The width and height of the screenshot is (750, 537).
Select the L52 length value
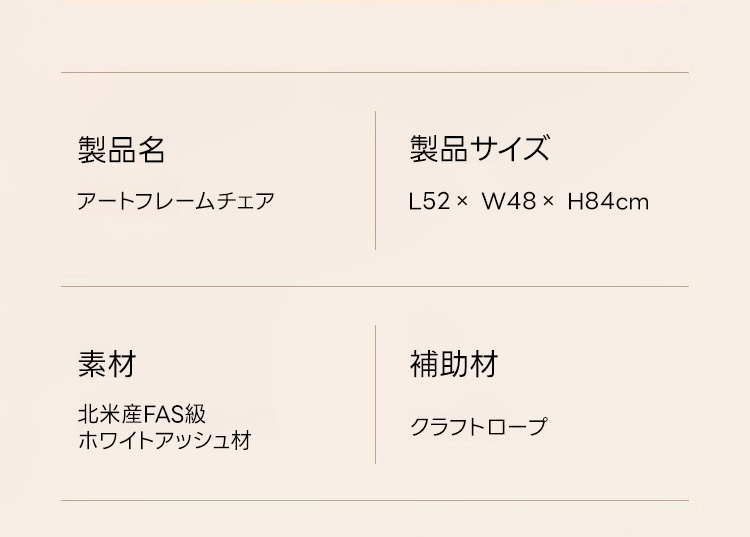pyautogui.click(x=429, y=202)
